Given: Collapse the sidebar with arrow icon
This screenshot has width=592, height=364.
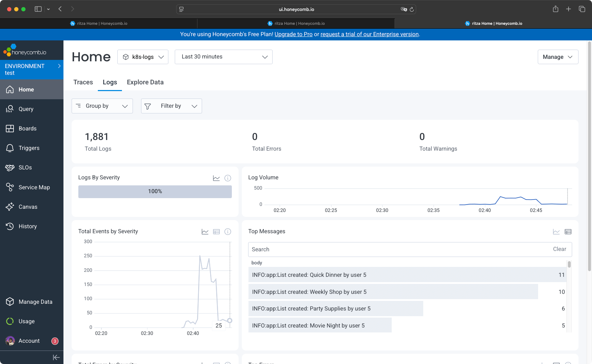Looking at the screenshot, I should (56, 357).
